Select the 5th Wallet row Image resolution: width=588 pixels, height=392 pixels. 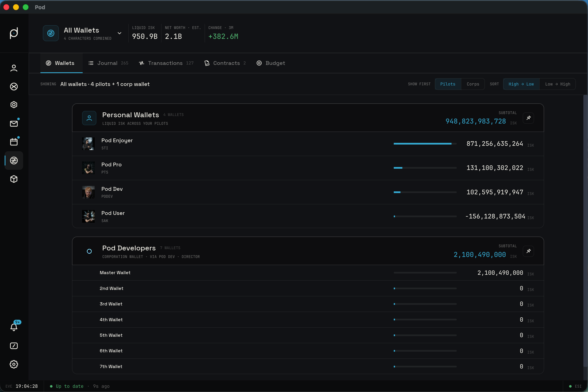tap(308, 335)
